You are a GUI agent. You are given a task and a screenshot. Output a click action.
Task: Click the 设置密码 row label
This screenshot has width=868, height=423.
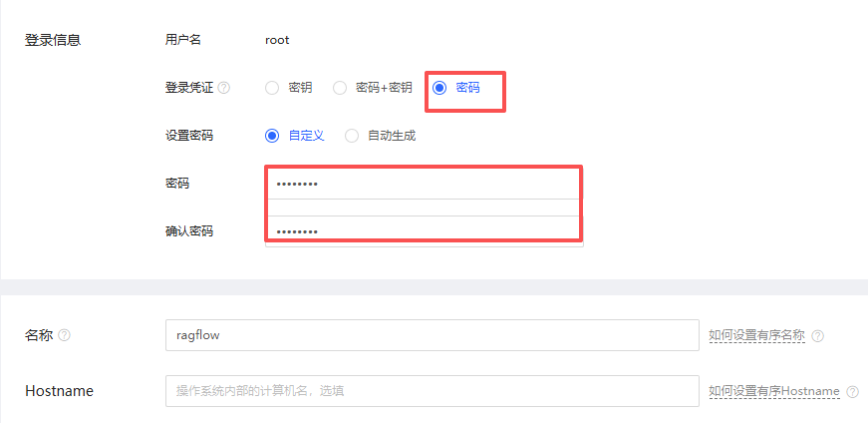(x=189, y=136)
